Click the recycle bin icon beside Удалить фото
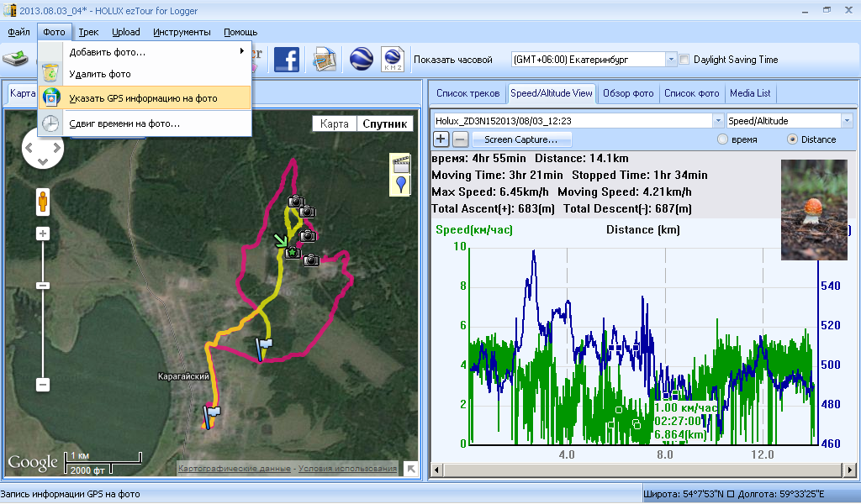Screen dimensions: 861x504 coord(50,73)
